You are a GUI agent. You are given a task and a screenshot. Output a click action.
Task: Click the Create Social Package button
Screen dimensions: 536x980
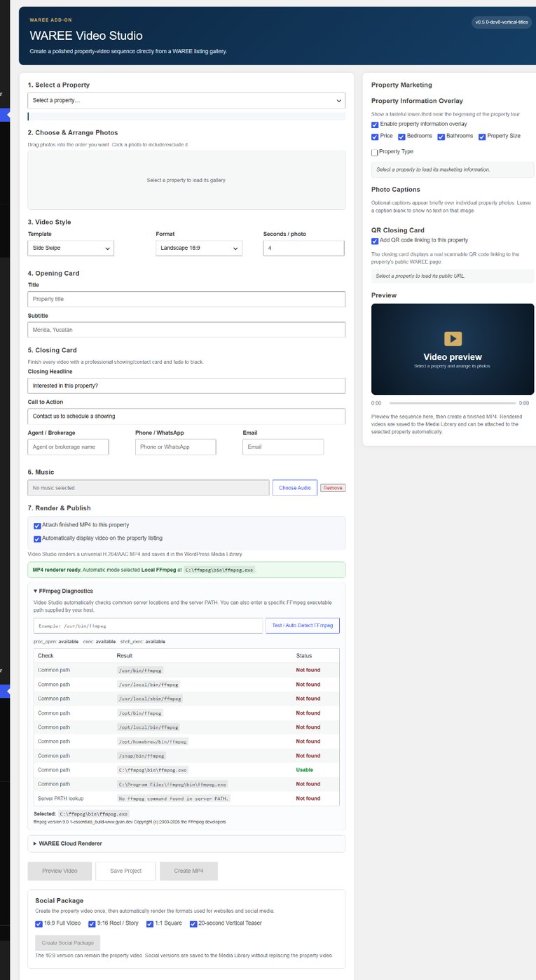point(68,943)
